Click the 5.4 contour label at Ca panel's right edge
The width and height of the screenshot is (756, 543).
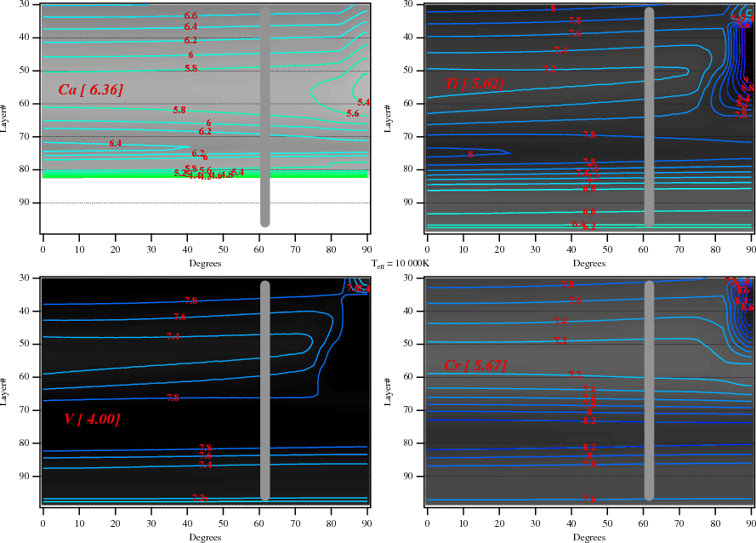(x=364, y=103)
